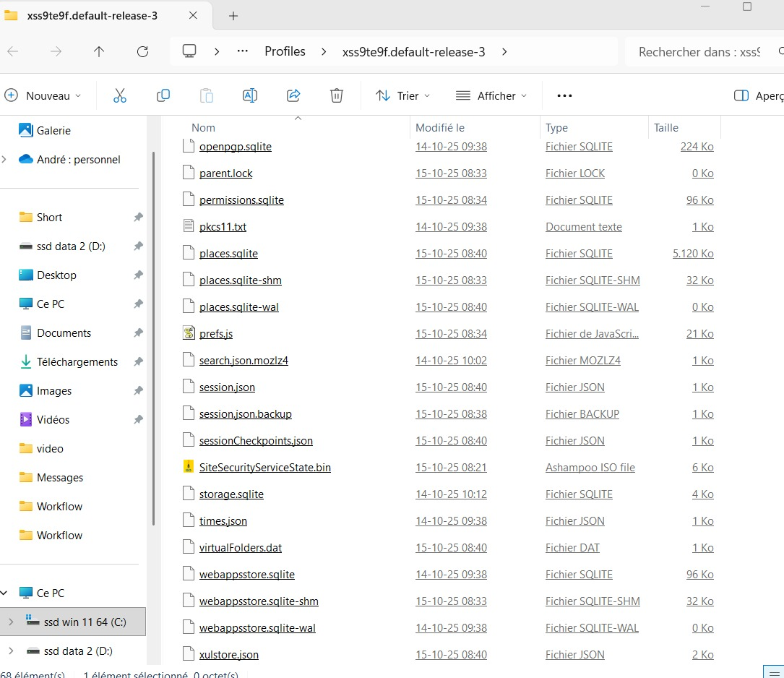Collapse the Ce PC tree node

tap(6, 593)
